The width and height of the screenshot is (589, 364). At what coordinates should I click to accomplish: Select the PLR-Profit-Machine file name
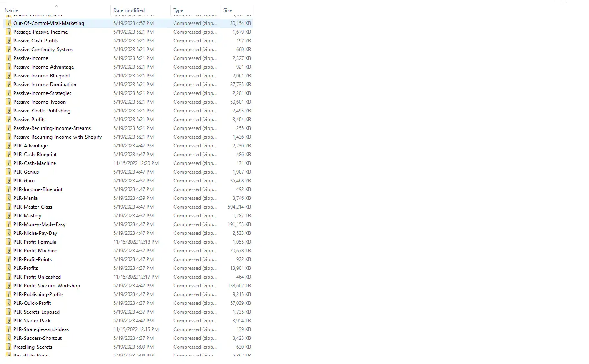pos(35,251)
